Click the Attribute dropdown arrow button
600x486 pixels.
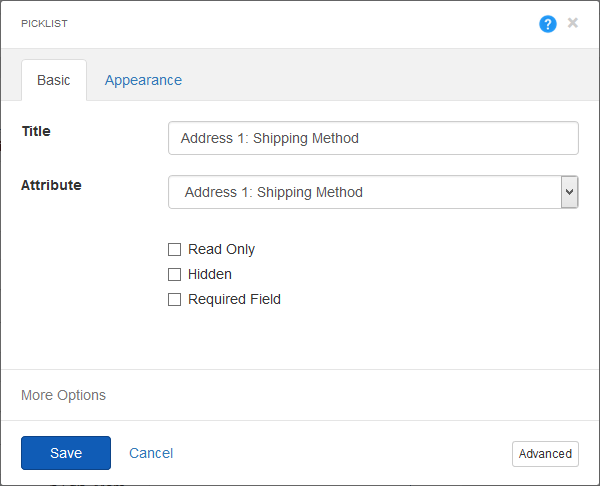569,192
